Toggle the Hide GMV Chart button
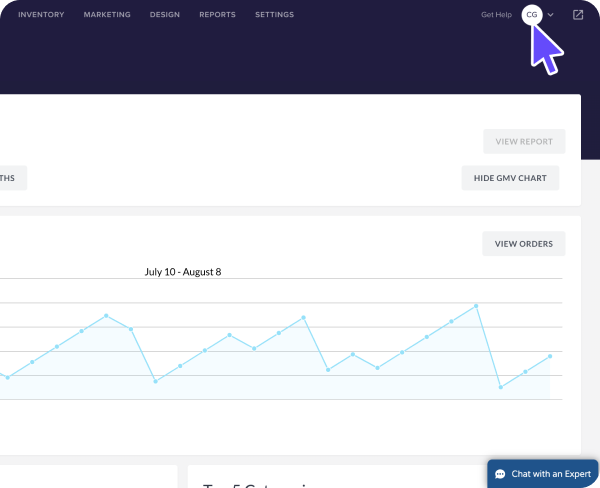The width and height of the screenshot is (600, 488). [x=510, y=178]
